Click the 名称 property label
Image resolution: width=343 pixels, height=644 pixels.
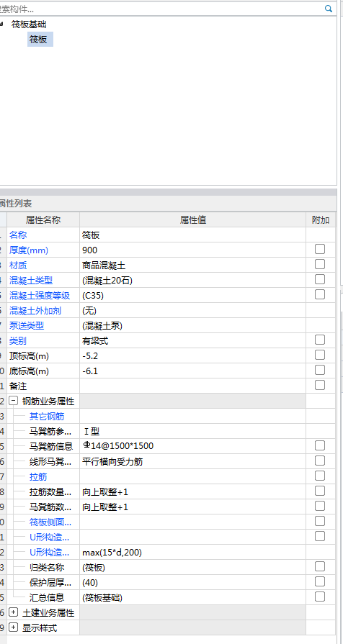(18, 235)
